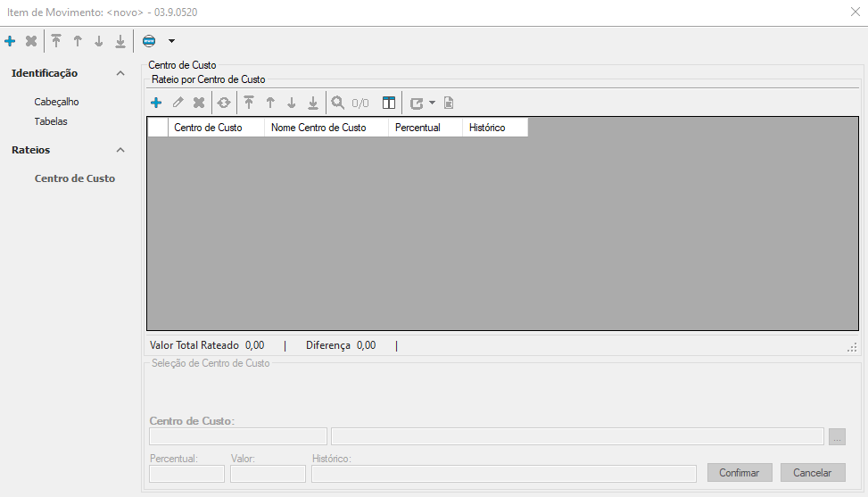Open the dropdown arrow beside the globe icon
The width and height of the screenshot is (868, 497).
(x=171, y=41)
